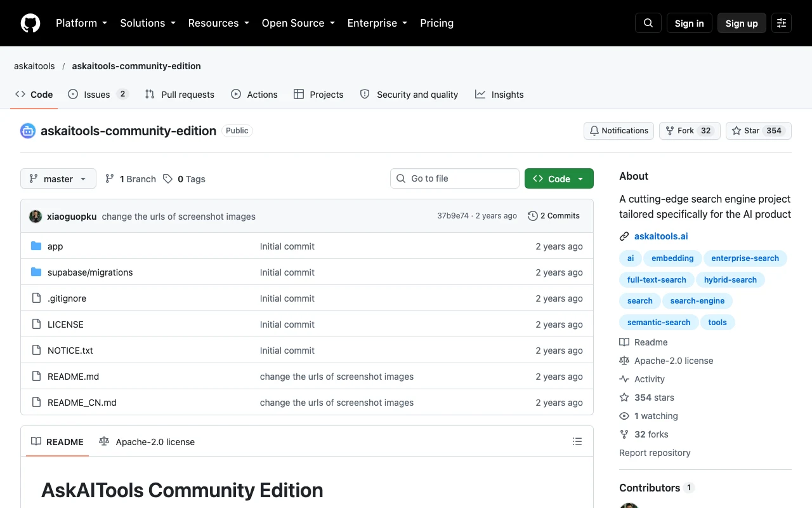The image size is (812, 508).
Task: Open the README_CN.md file name
Action: click(x=82, y=403)
